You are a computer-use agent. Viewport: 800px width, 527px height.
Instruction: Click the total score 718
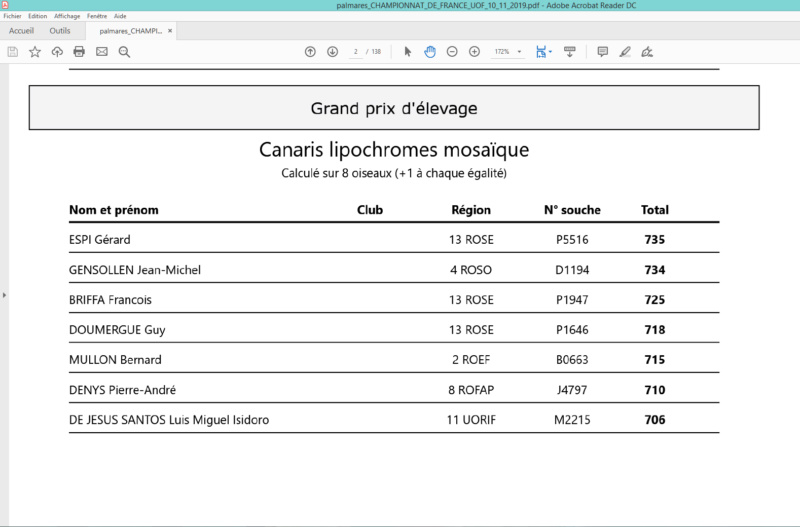click(x=655, y=330)
